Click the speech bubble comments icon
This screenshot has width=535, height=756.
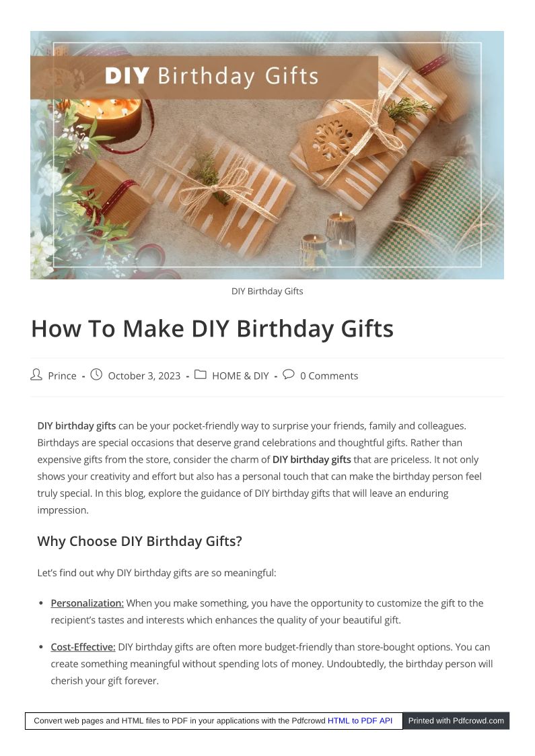[x=288, y=375]
